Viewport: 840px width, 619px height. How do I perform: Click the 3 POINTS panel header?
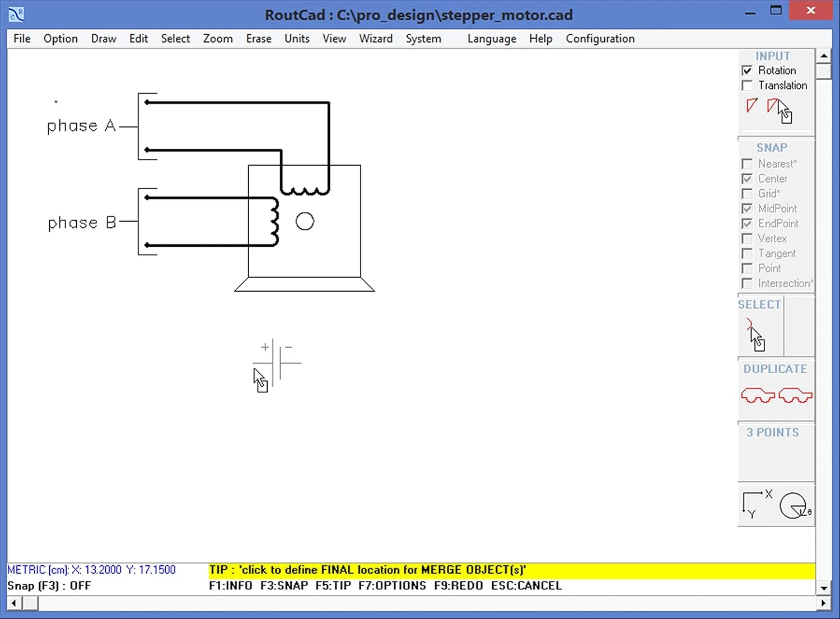click(773, 432)
